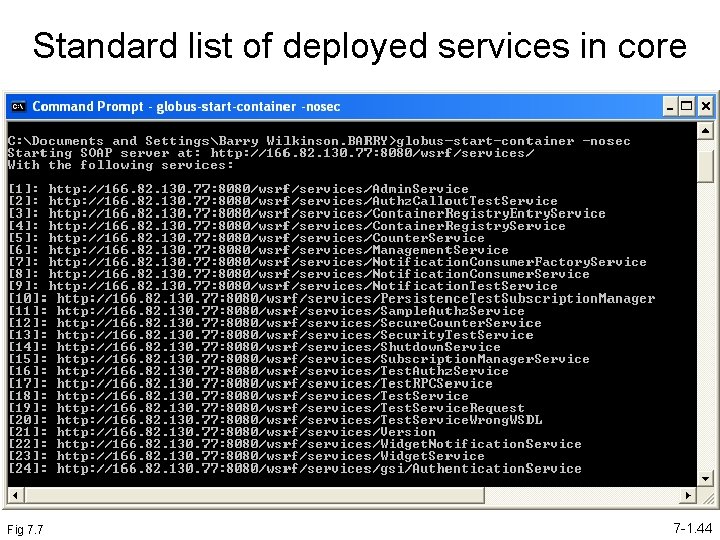The width and height of the screenshot is (720, 540).
Task: Click the AdminService URL line
Action: click(x=238, y=189)
